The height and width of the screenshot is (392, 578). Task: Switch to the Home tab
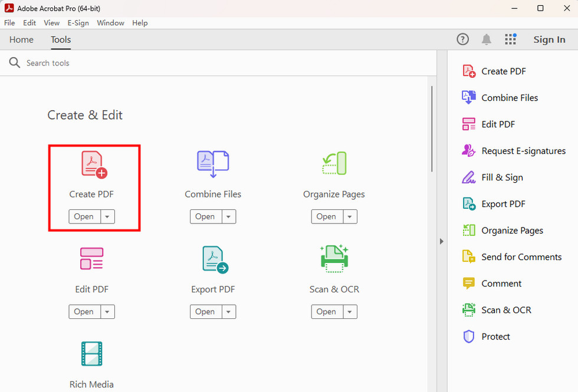21,39
